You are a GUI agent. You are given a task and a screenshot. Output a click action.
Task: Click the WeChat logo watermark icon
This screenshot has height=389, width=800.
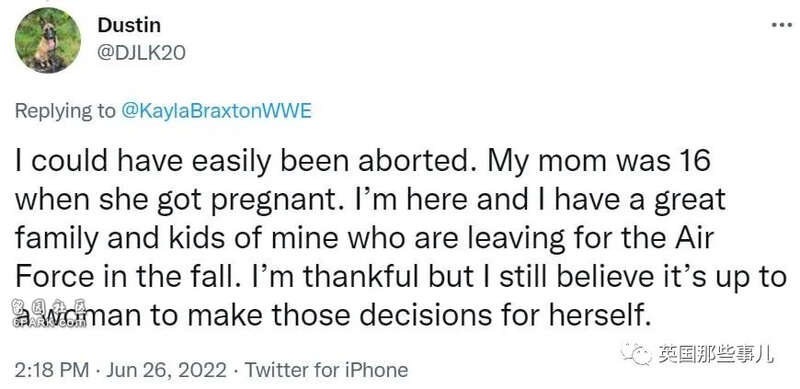(636, 353)
